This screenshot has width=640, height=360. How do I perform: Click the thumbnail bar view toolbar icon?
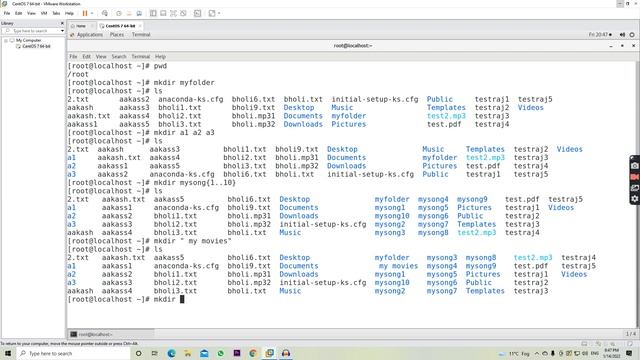click(x=163, y=13)
